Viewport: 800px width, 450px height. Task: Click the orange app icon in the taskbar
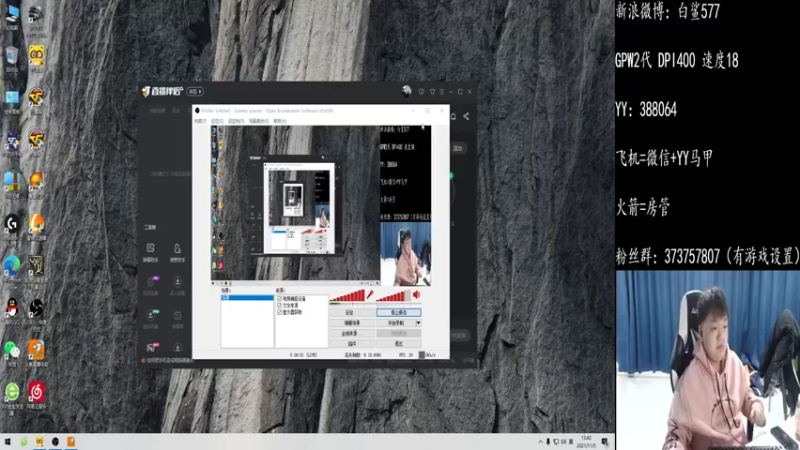point(71,441)
